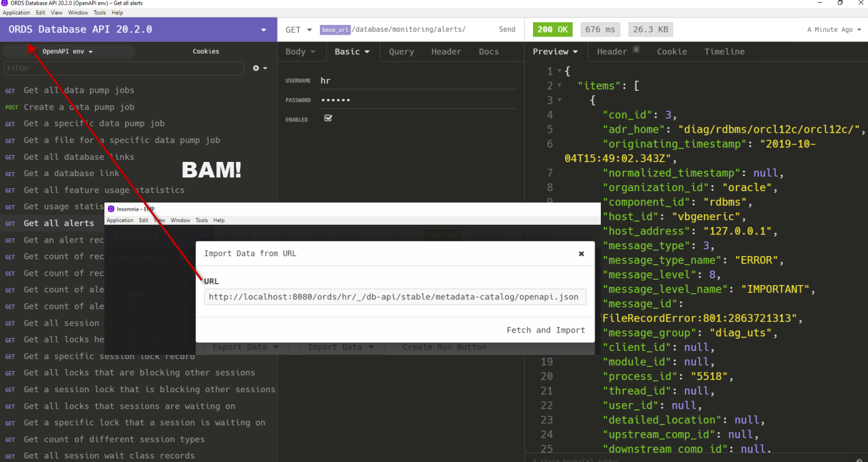This screenshot has height=462, width=868.
Task: Open the 'A Minute Ago' response history dropdown
Action: tap(834, 30)
